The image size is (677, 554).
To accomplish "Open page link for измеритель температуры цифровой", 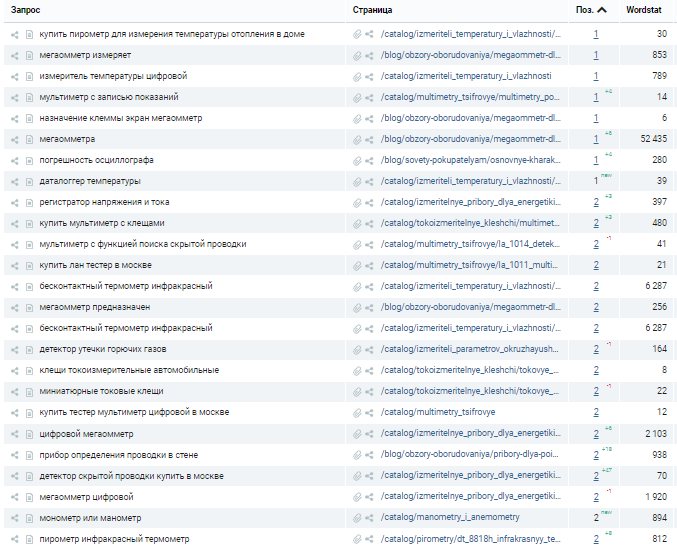I will pos(466,76).
